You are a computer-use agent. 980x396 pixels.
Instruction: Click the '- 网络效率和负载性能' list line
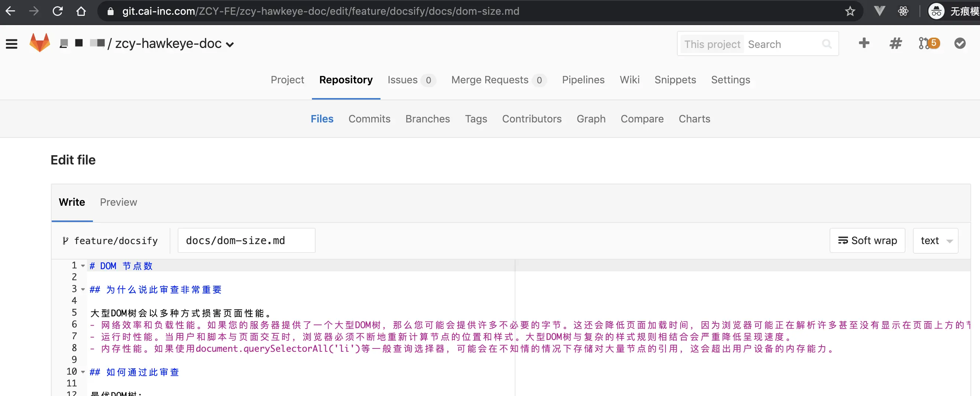point(530,325)
